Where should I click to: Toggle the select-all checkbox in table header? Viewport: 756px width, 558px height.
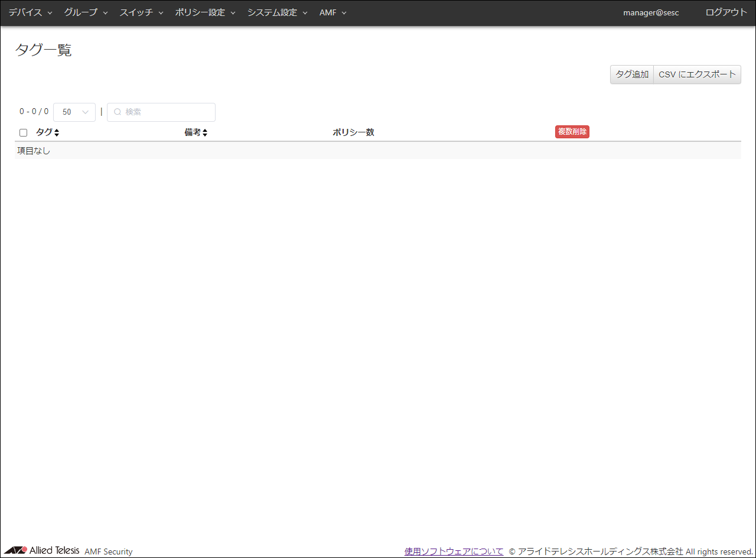(x=24, y=133)
